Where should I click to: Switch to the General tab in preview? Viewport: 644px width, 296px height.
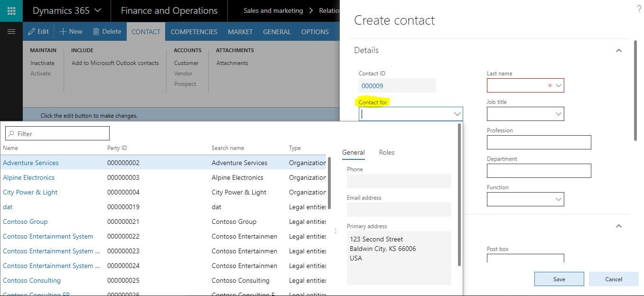(x=353, y=152)
